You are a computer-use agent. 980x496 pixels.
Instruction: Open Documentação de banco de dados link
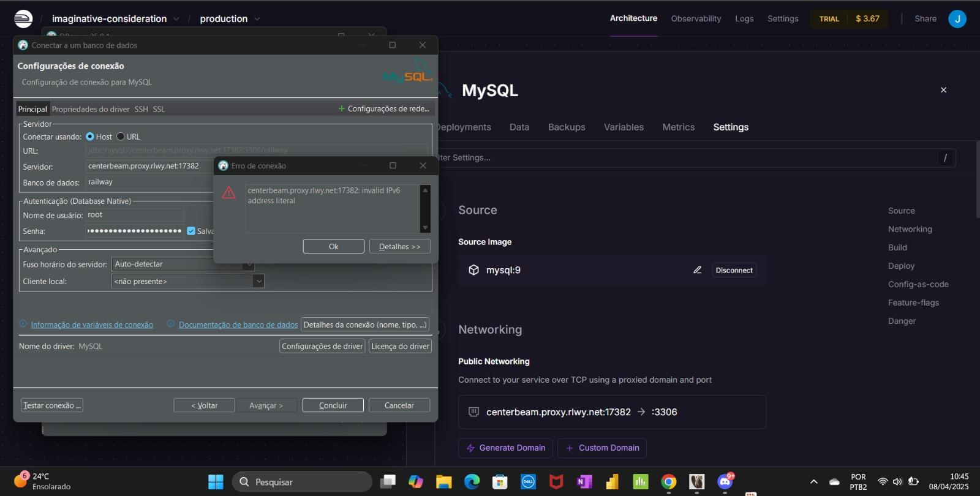[238, 325]
